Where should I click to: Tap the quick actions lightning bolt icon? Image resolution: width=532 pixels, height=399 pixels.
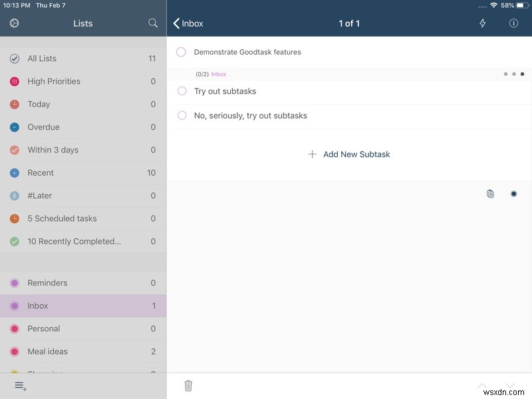point(482,23)
